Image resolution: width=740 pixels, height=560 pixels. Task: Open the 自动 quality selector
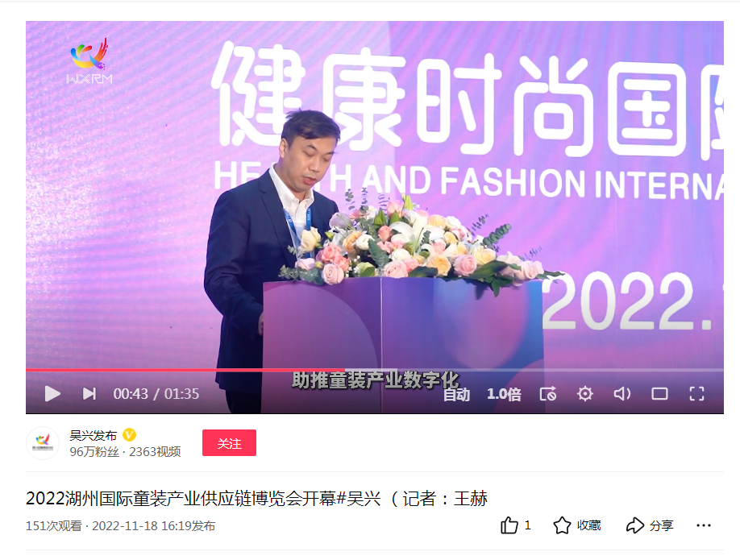[x=456, y=394]
